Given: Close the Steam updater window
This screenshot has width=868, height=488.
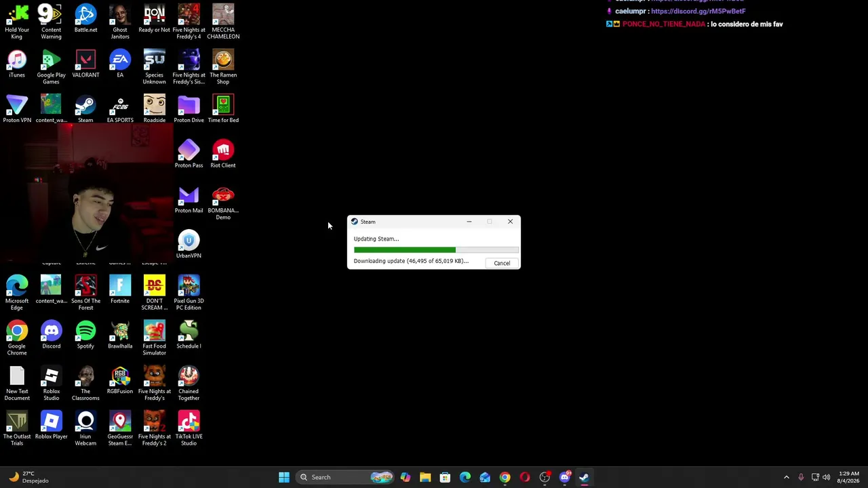Looking at the screenshot, I should click(510, 222).
